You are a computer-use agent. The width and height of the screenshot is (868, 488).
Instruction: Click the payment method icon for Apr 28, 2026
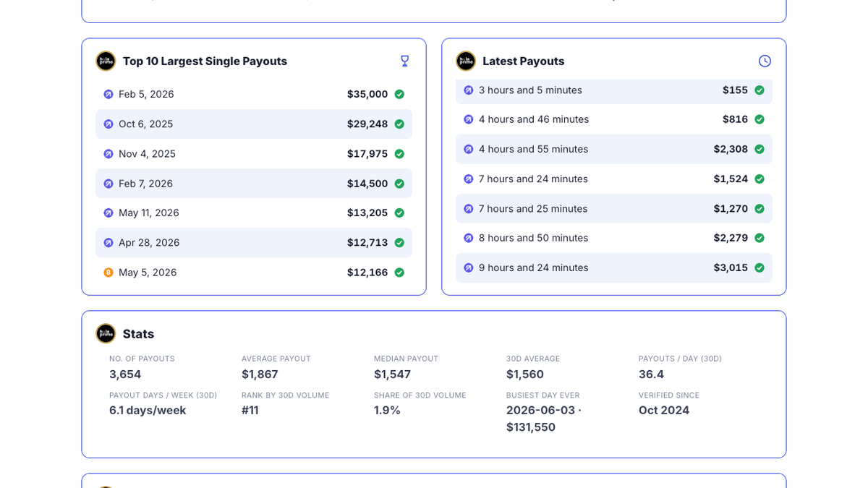(x=109, y=242)
